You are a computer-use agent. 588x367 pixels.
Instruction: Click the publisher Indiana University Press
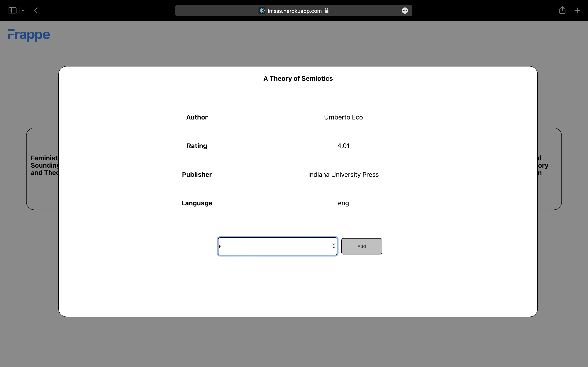click(x=343, y=174)
